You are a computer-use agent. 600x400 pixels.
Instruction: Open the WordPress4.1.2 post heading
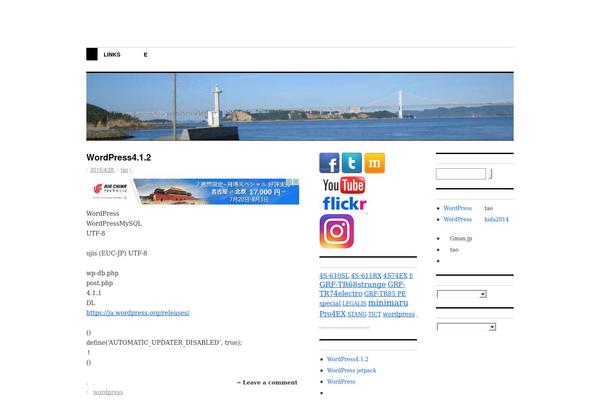click(x=119, y=157)
